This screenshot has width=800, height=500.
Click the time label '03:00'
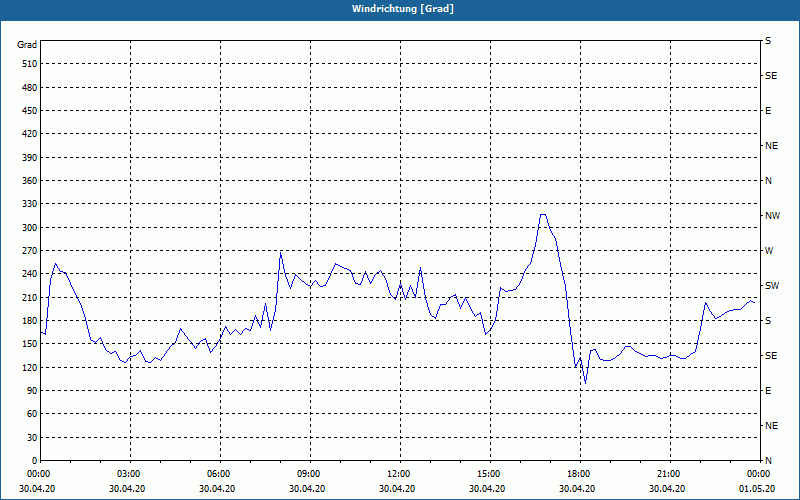click(129, 474)
